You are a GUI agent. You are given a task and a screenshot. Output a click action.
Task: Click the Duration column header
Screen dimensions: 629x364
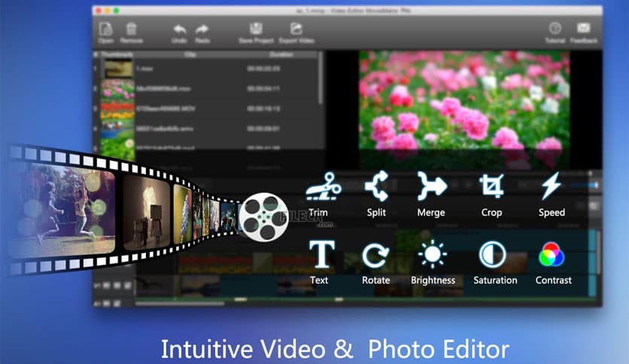(281, 54)
